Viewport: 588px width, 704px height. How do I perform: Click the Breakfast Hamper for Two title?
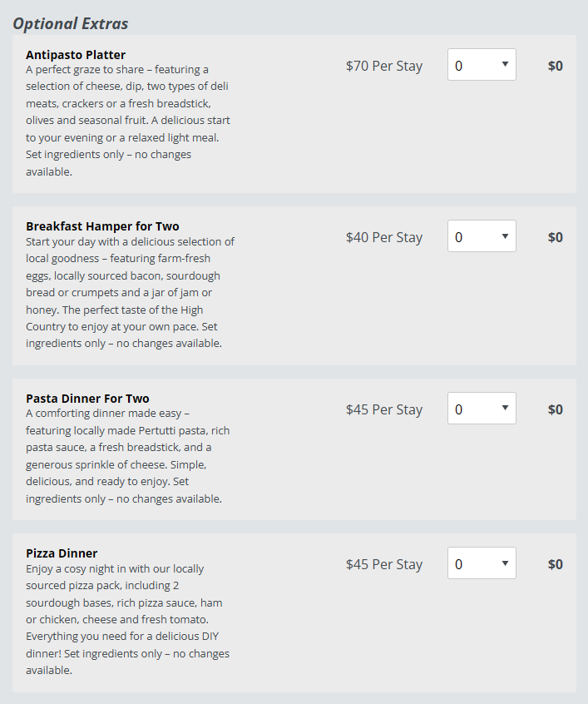pos(102,226)
